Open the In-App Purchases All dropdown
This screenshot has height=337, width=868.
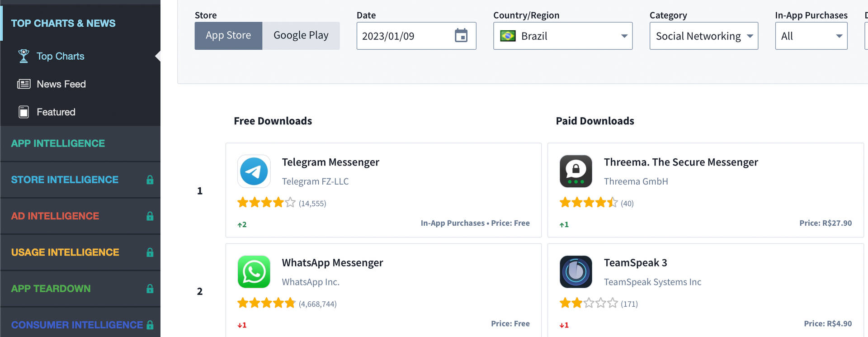point(811,36)
